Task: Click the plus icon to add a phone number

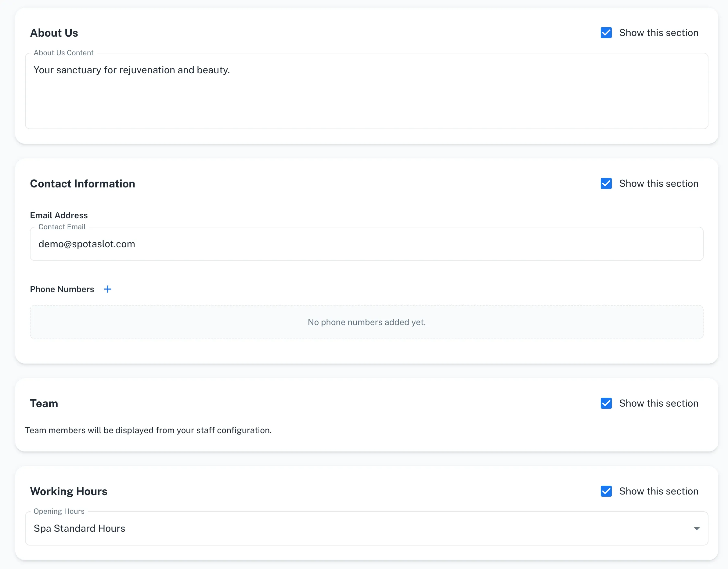Action: point(107,289)
